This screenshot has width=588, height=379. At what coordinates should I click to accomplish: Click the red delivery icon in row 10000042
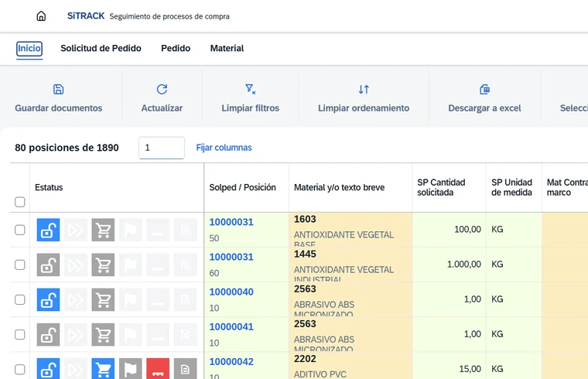pyautogui.click(x=158, y=368)
